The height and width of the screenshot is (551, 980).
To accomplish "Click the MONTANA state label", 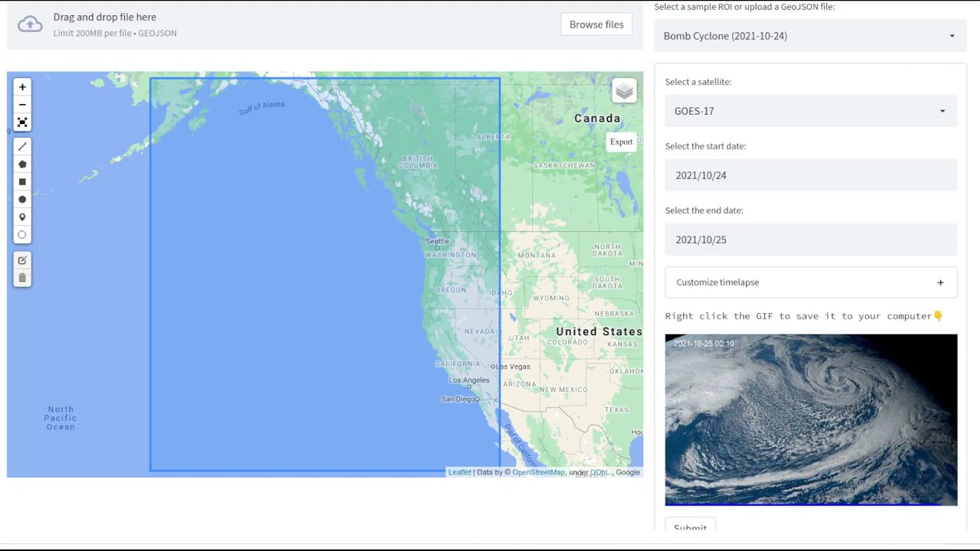I will click(x=537, y=256).
